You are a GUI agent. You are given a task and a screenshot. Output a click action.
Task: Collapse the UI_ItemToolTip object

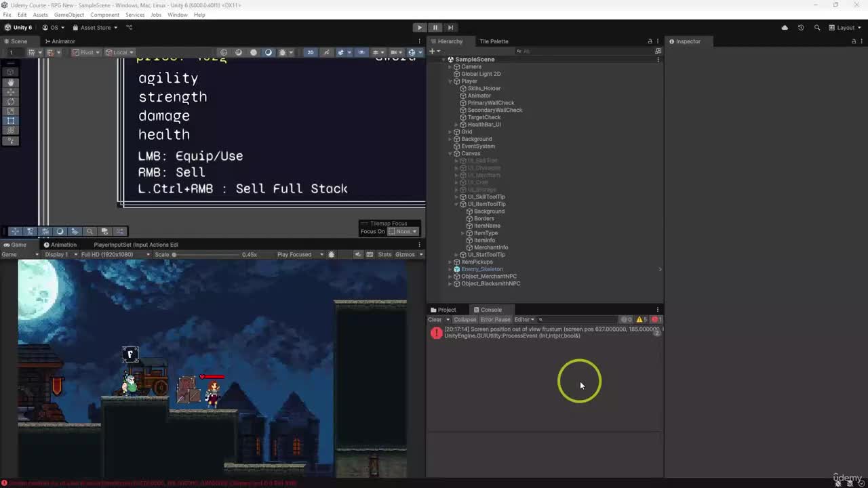tap(456, 204)
